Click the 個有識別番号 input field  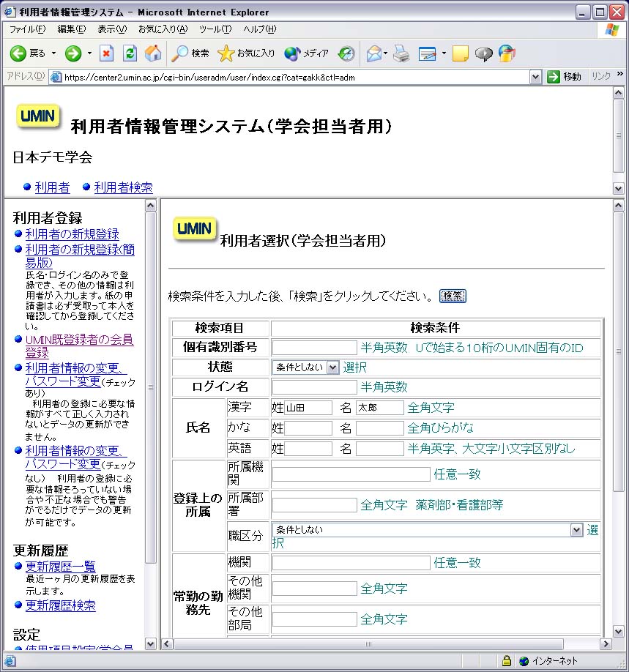(x=314, y=348)
